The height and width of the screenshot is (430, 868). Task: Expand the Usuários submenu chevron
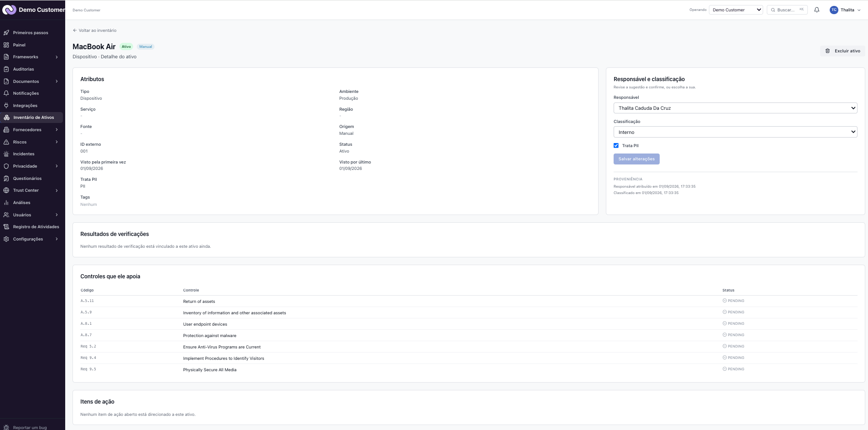pos(57,215)
